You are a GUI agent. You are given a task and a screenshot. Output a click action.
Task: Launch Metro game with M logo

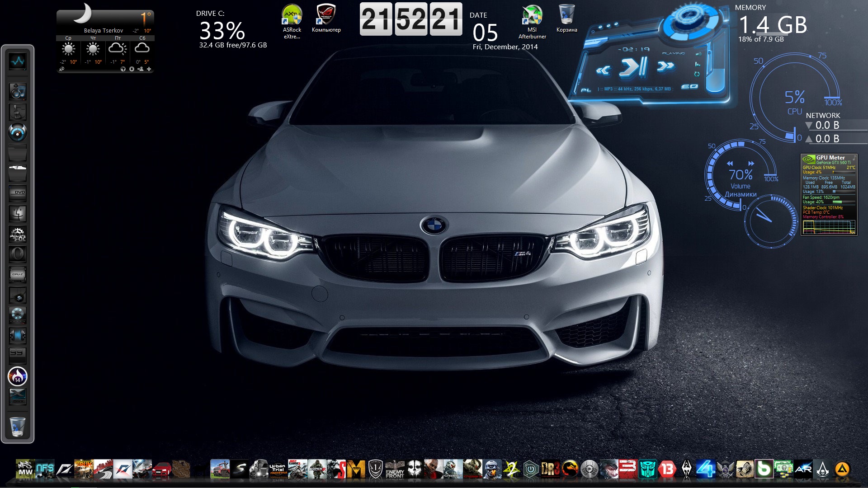click(x=356, y=469)
